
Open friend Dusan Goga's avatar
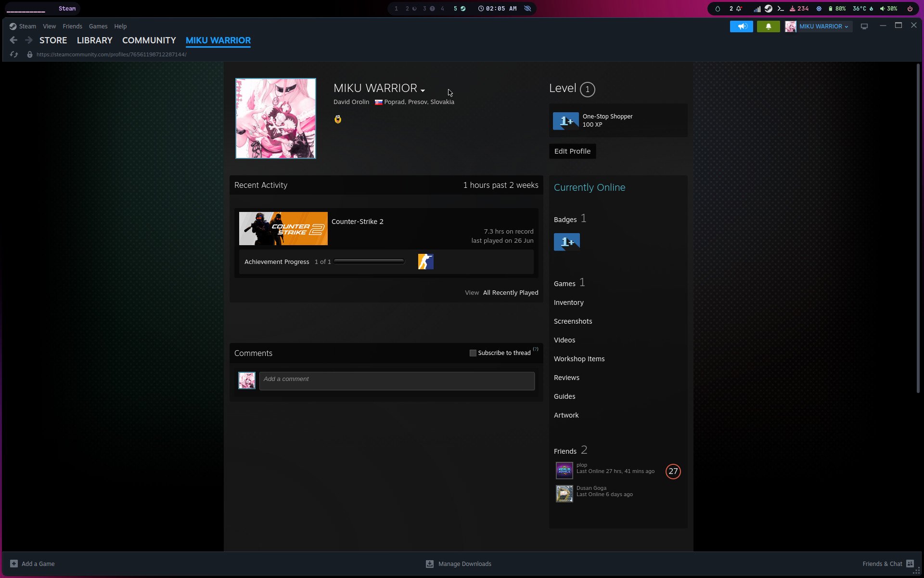pos(564,494)
